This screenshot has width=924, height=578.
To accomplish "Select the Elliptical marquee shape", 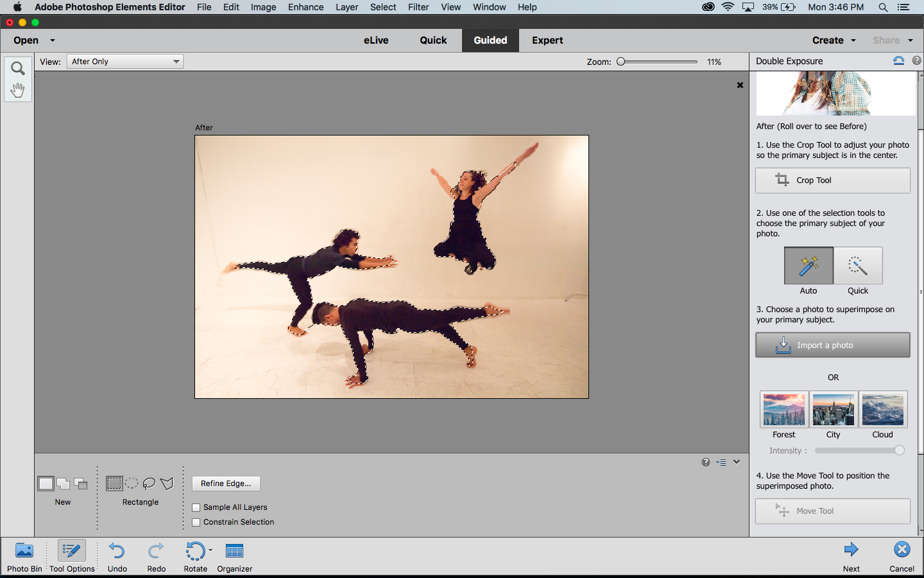I will tap(132, 484).
